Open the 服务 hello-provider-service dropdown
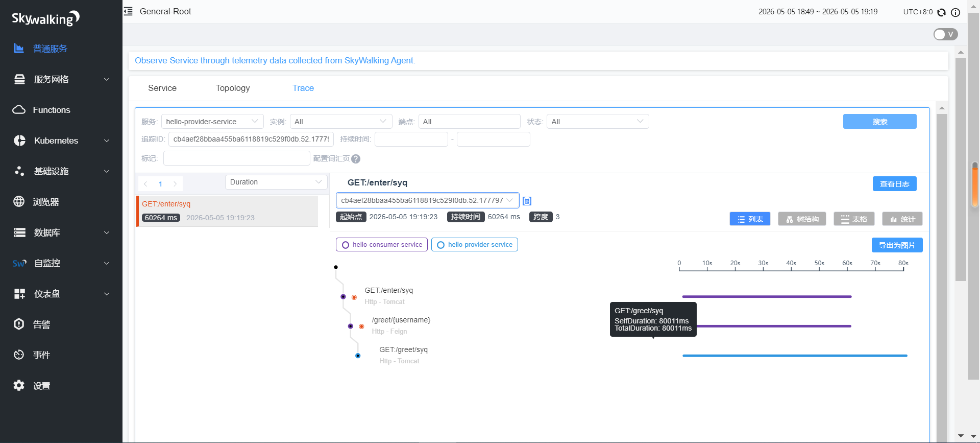Image resolution: width=980 pixels, height=443 pixels. click(212, 122)
